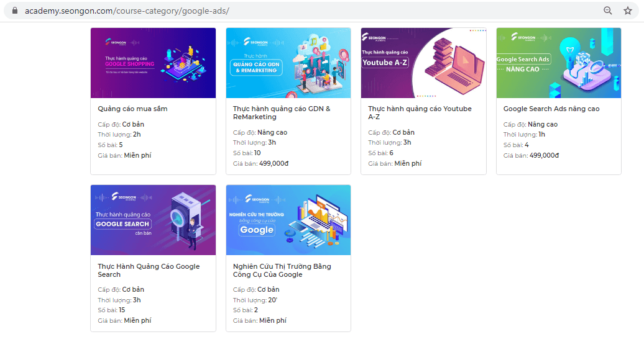This screenshot has height=347, width=644.
Task: Open the Youtube A-Z course thumbnail
Action: coord(423,63)
